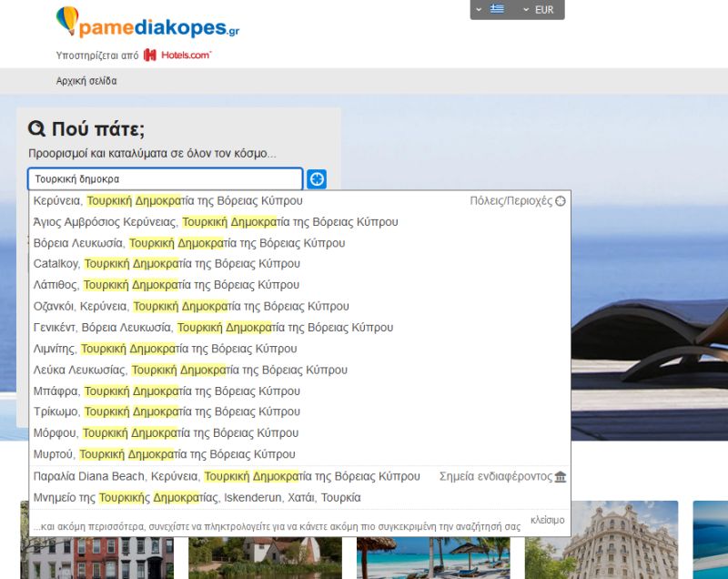
Task: Open the countryside cottage thumbnail
Action: click(265, 558)
